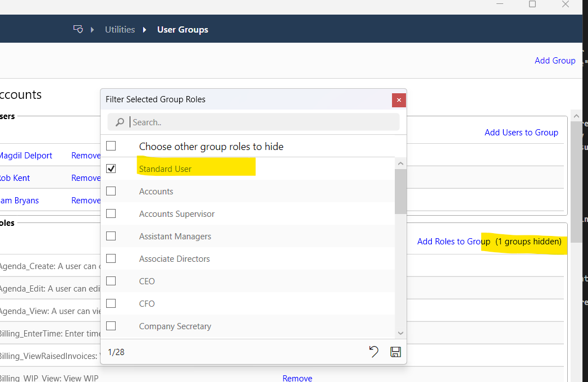Check the CFO checkbox

[111, 303]
